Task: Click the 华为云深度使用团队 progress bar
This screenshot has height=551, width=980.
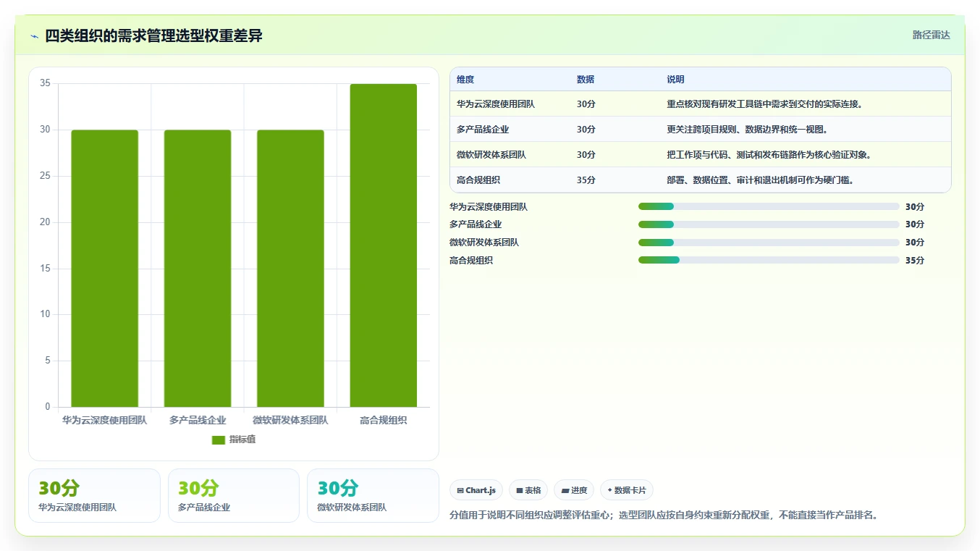Action: 769,206
